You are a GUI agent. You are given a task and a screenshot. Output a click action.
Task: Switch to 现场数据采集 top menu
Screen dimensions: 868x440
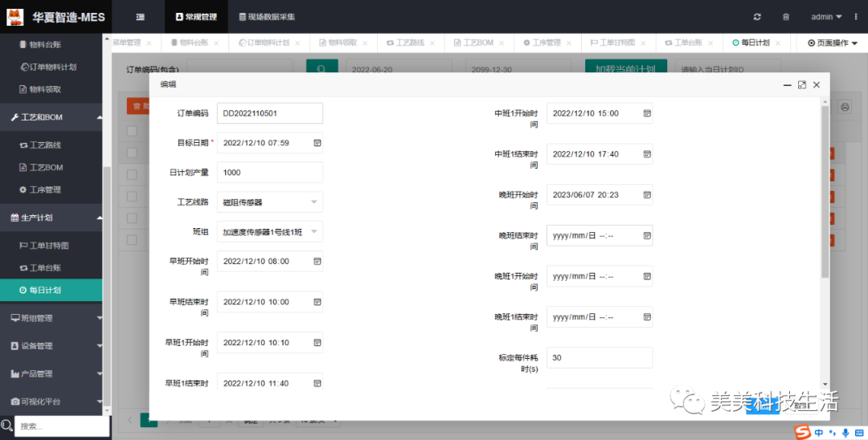(267, 17)
